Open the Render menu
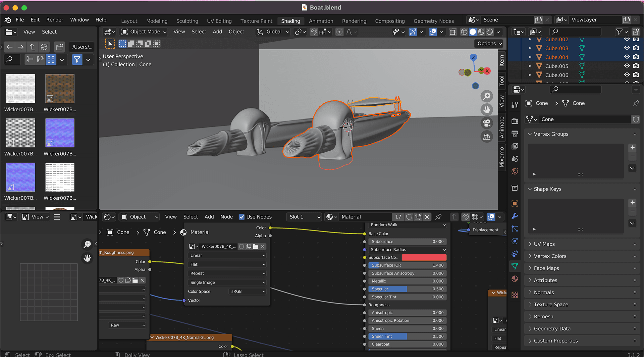Viewport: 644px width, 357px height. (55, 20)
